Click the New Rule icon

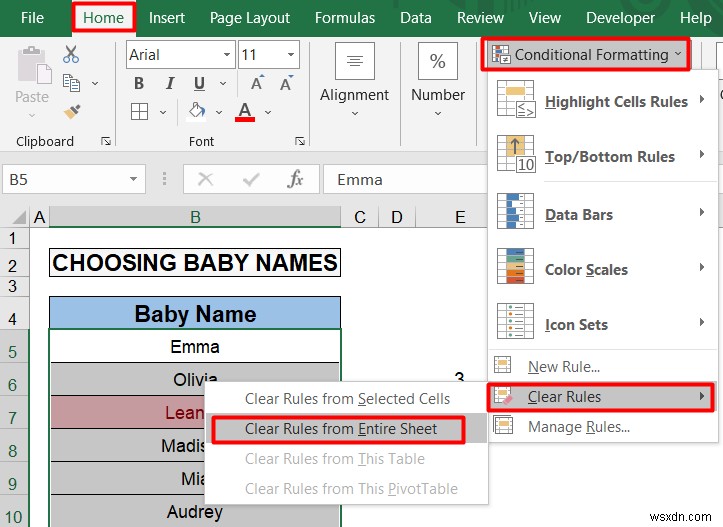[x=503, y=364]
